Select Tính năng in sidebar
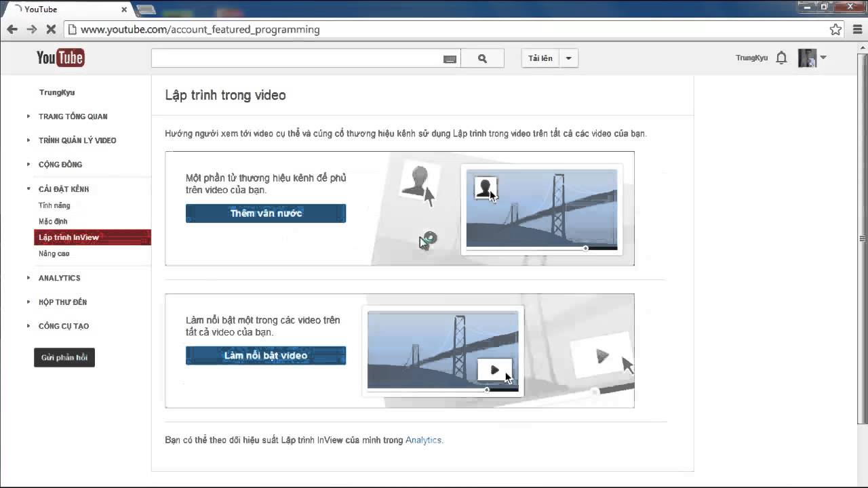868x488 pixels. (54, 205)
